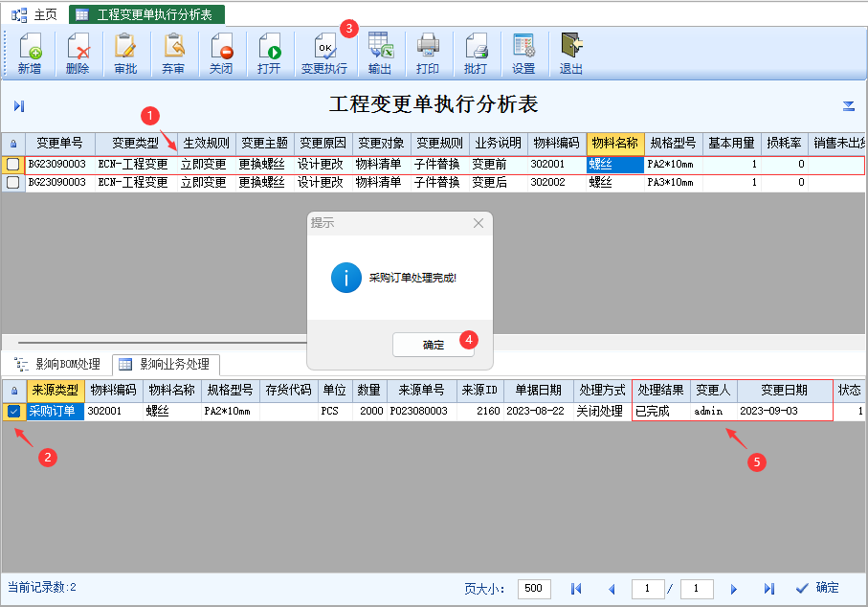The height and width of the screenshot is (607, 868).
Task: Click cell PA3*10mm in second row
Action: point(673,182)
